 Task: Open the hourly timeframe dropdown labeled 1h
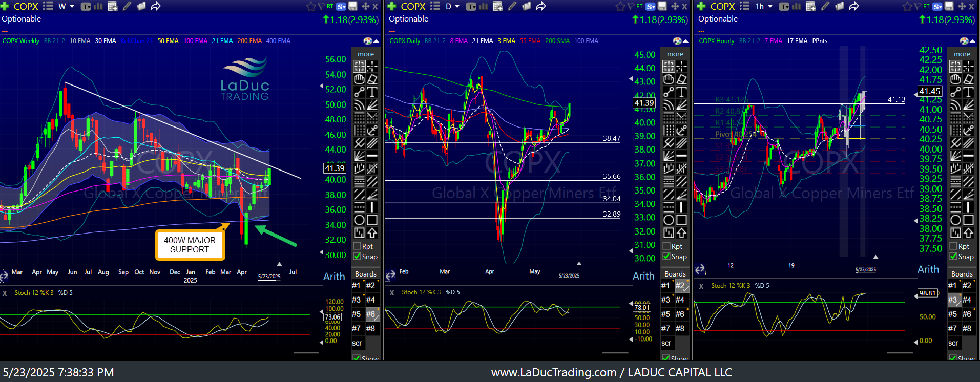[764, 6]
